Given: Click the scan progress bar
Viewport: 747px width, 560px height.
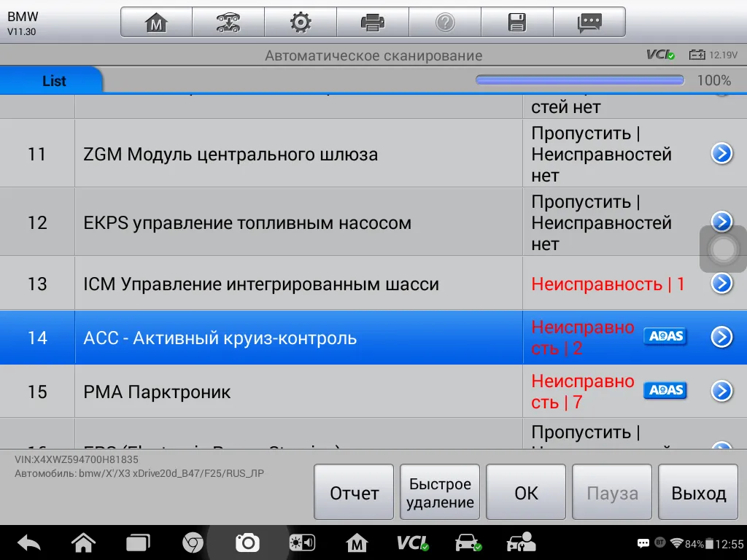Looking at the screenshot, I should tap(580, 80).
